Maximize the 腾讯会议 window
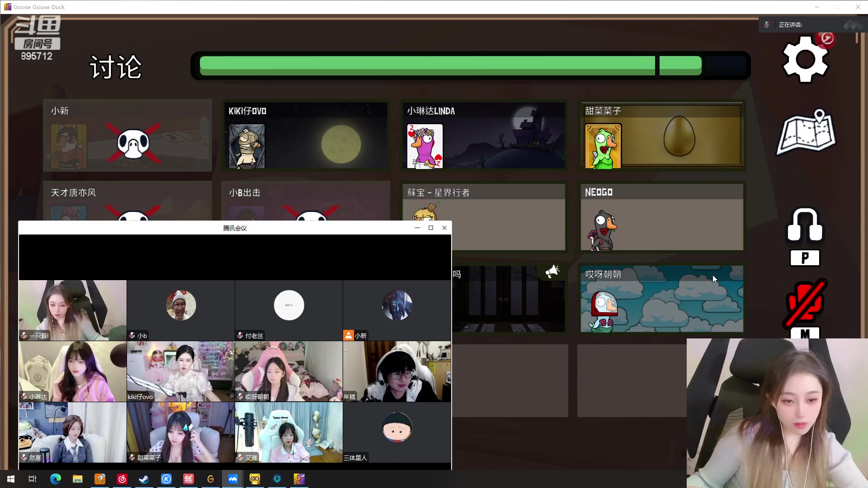 [431, 228]
